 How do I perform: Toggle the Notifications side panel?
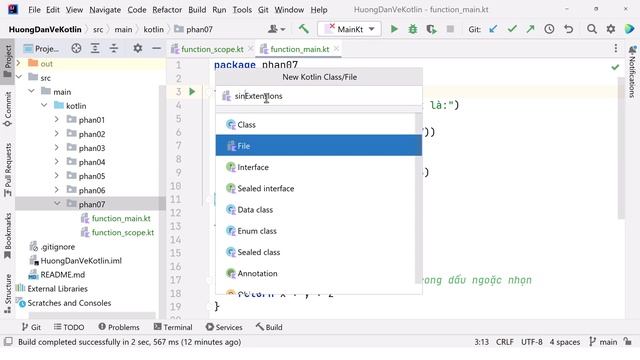click(x=632, y=71)
